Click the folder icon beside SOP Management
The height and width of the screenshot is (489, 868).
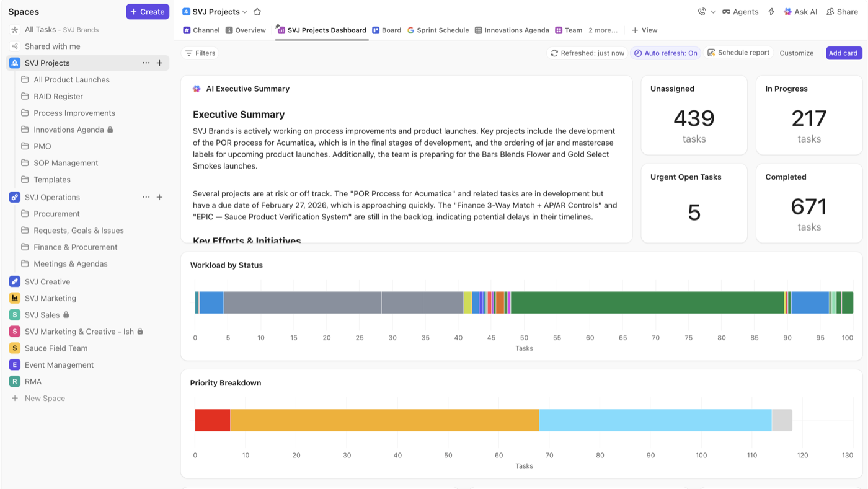[25, 163]
